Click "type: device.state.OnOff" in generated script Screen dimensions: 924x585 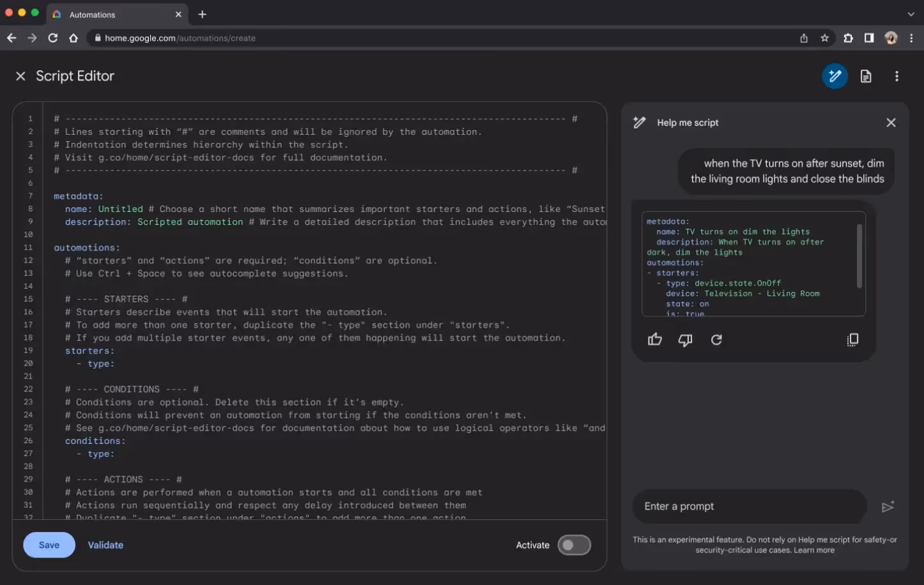(723, 283)
